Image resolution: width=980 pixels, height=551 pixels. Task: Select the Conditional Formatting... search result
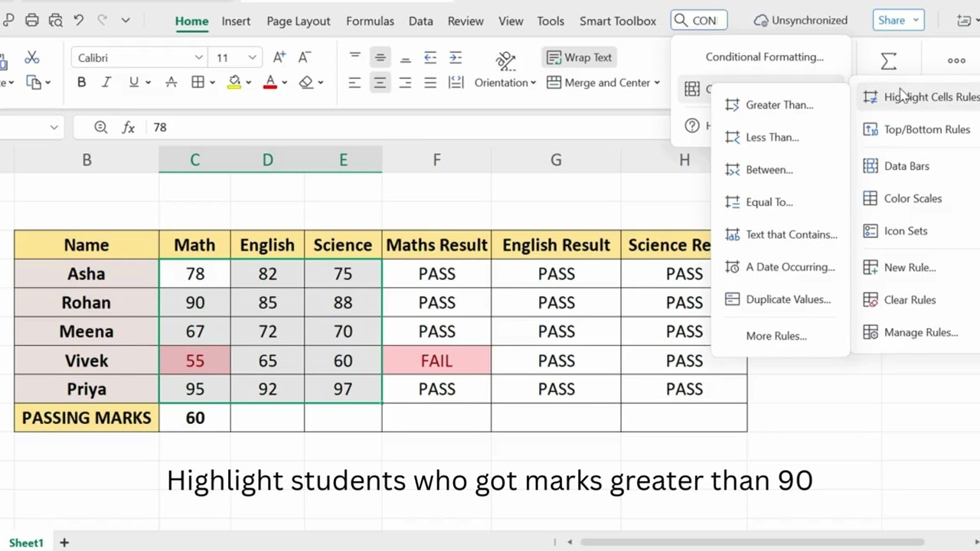(764, 57)
